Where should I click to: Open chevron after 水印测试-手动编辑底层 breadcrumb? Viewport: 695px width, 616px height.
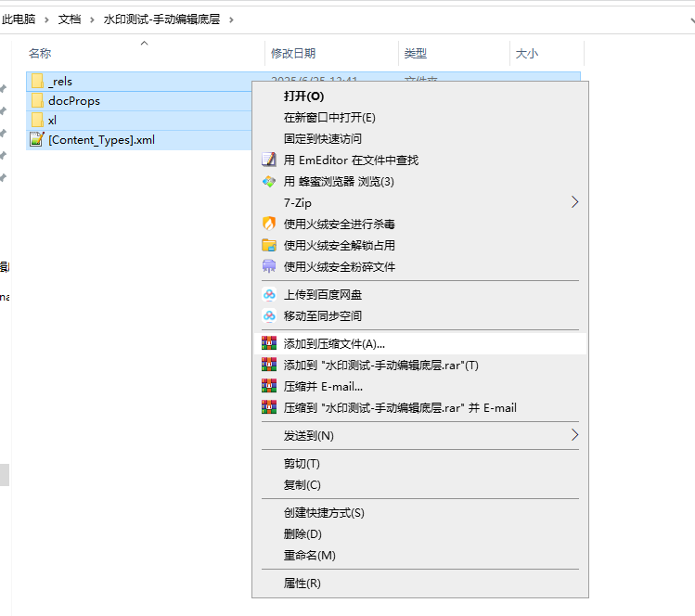tap(231, 19)
